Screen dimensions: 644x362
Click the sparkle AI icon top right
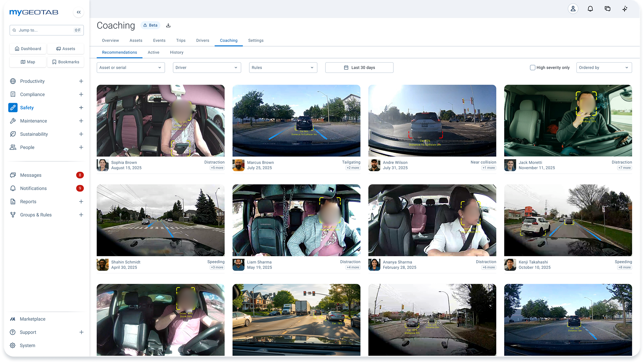click(625, 8)
